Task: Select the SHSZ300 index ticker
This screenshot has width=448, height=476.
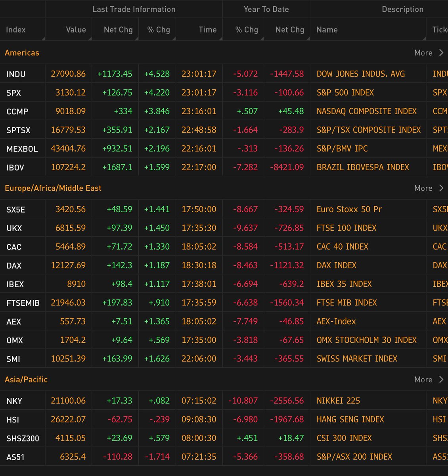Action: pyautogui.click(x=23, y=438)
